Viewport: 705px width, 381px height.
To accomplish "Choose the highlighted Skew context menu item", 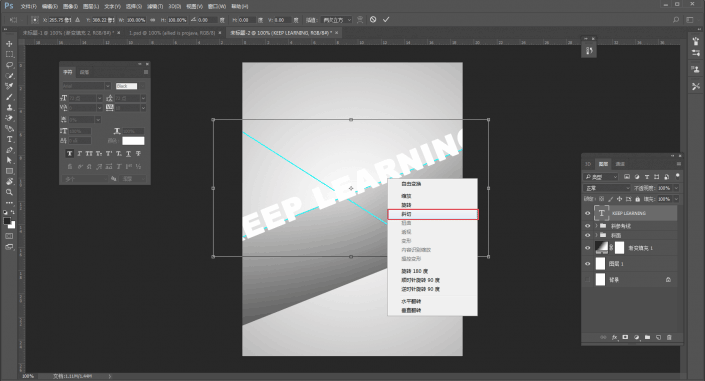I will point(433,214).
